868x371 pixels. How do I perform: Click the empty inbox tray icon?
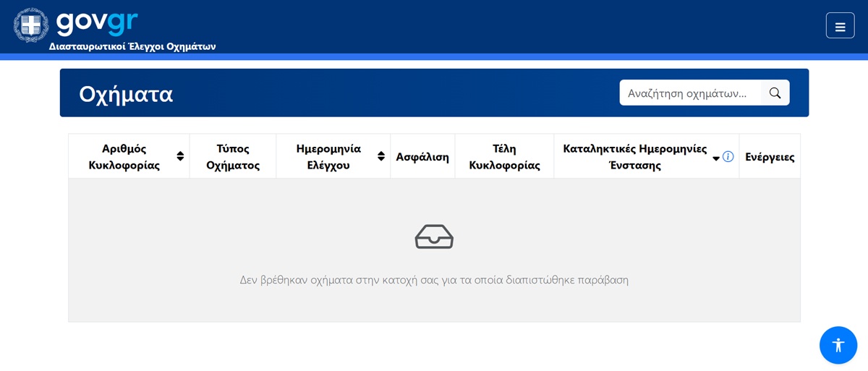(x=434, y=236)
